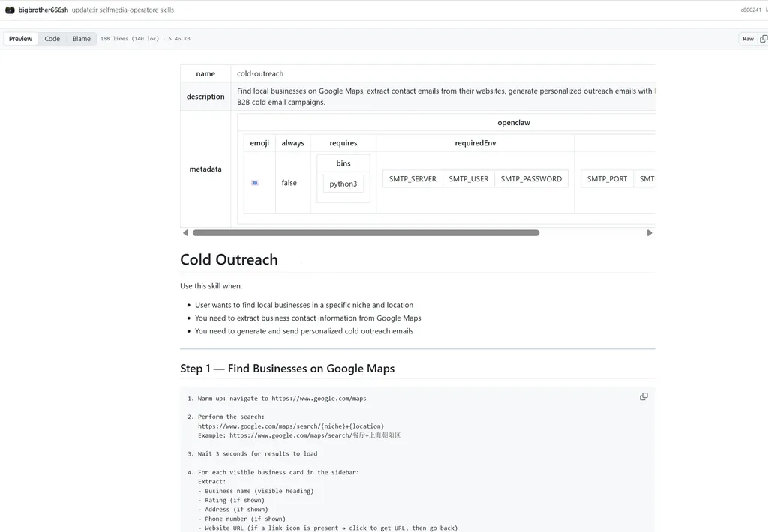Viewport: 768px width, 532px height.
Task: Click bullet 'You need to generate and send personalized'
Action: [304, 331]
